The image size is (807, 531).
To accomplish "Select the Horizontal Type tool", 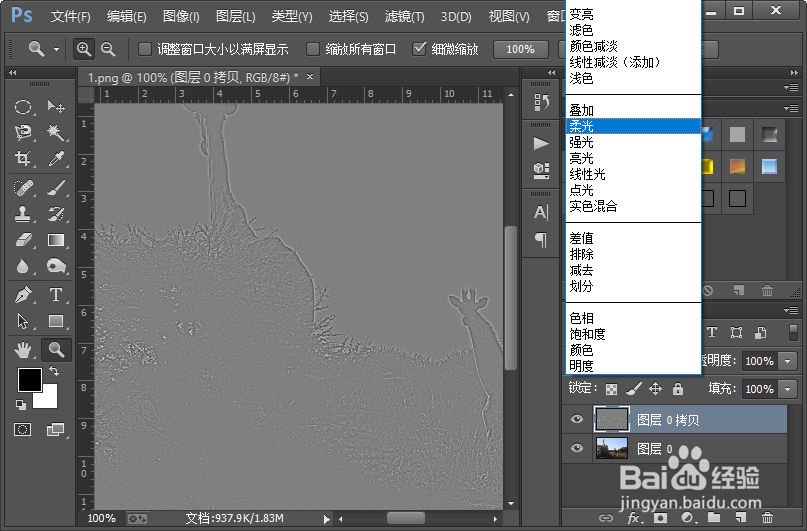I will (x=56, y=295).
